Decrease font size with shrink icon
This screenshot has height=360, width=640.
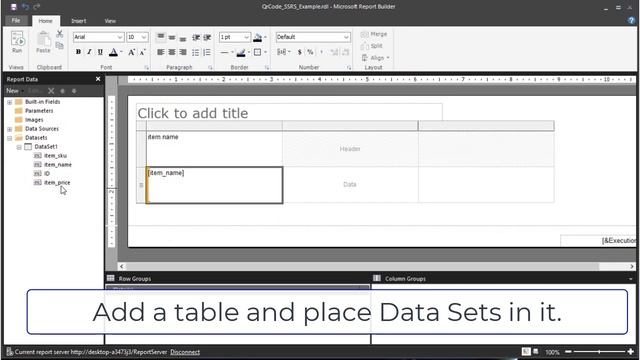(142, 52)
